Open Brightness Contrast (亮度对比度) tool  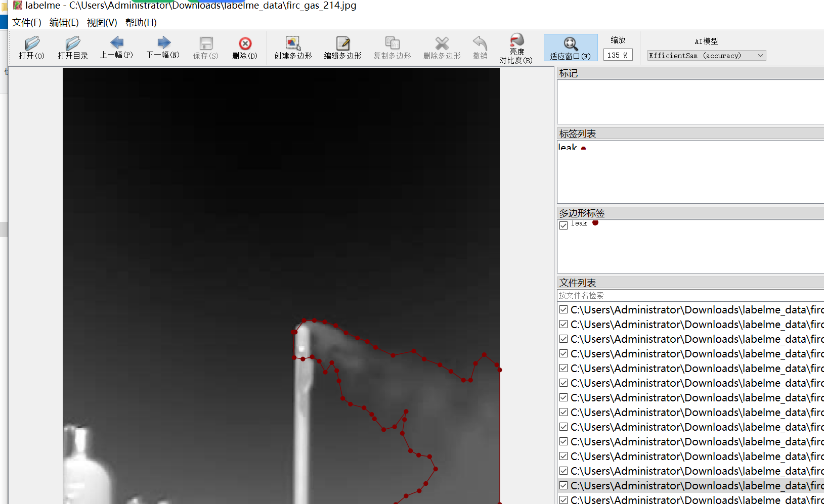516,48
